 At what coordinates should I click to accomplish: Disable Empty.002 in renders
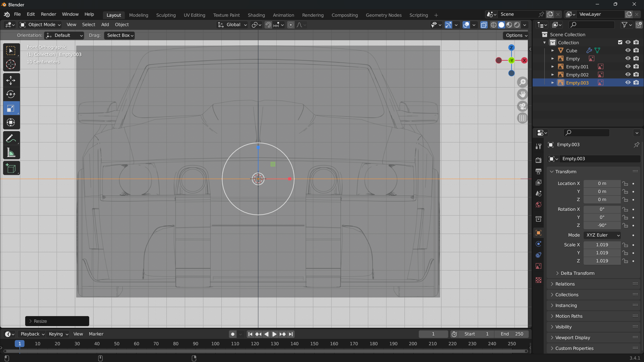636,75
